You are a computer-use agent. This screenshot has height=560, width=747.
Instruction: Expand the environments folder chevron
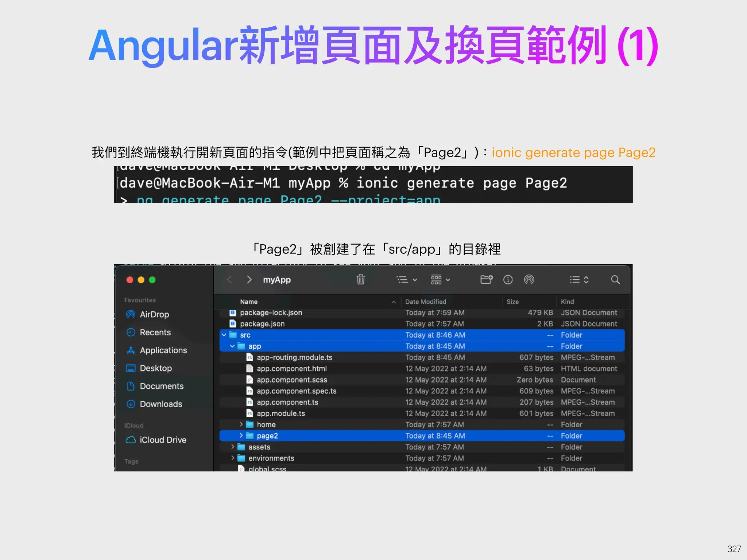click(232, 458)
